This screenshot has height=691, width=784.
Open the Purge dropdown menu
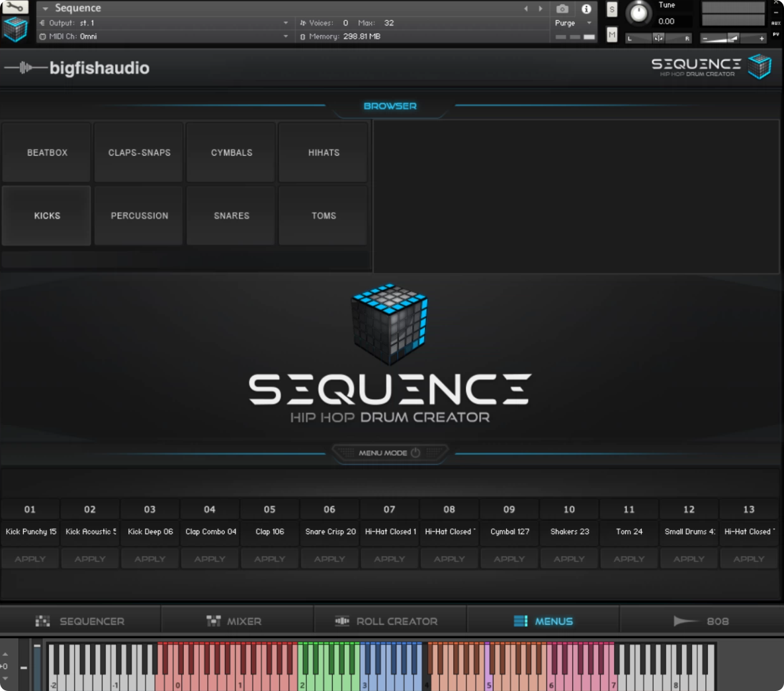click(x=574, y=23)
